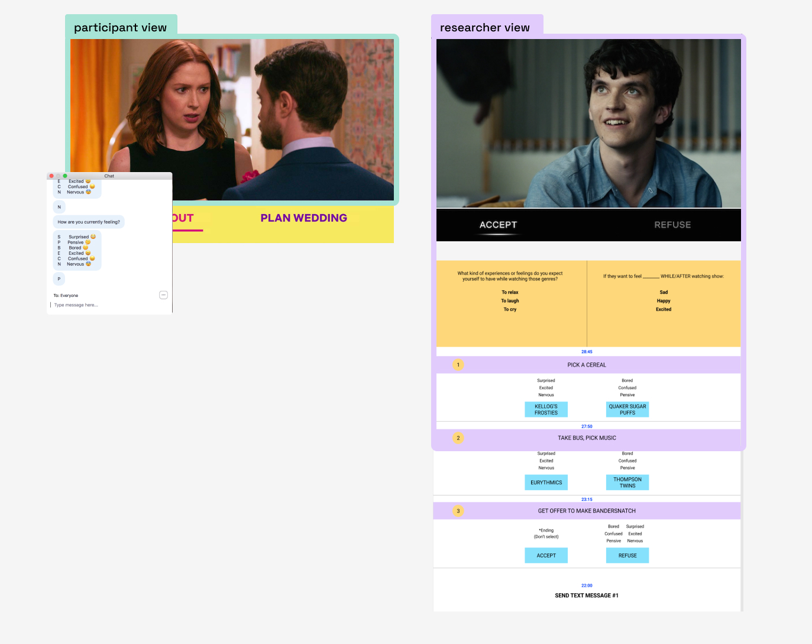The height and width of the screenshot is (644, 812).
Task: Click the blue ACCEPT box under step 3
Action: pyautogui.click(x=546, y=555)
